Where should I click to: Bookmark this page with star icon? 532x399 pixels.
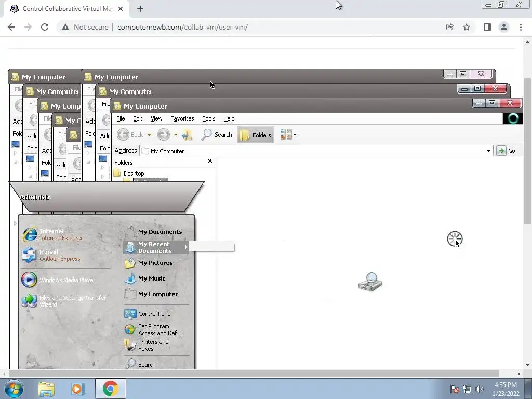tap(467, 27)
